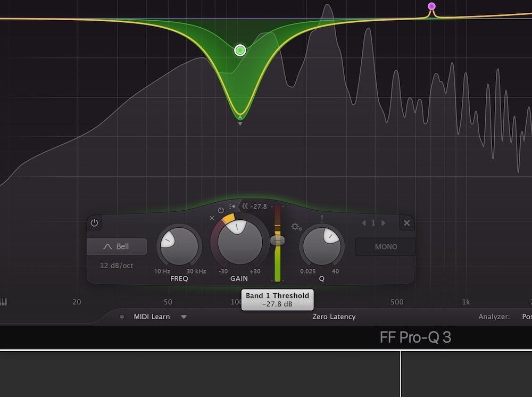Click the '500' frequency label
Screen dimensions: 532x397
tap(397, 302)
